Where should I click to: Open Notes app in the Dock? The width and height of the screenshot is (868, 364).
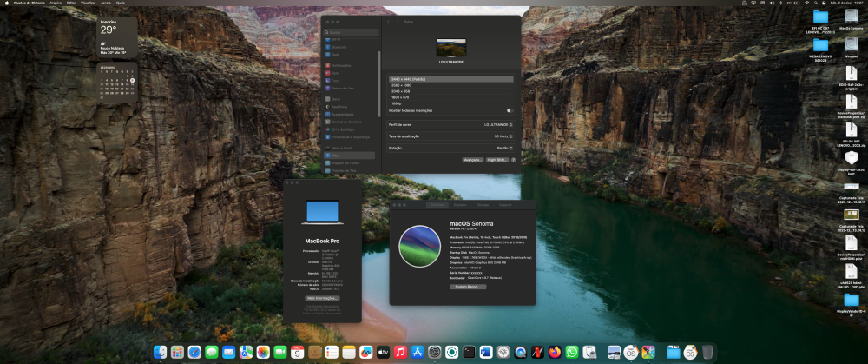pyautogui.click(x=349, y=352)
